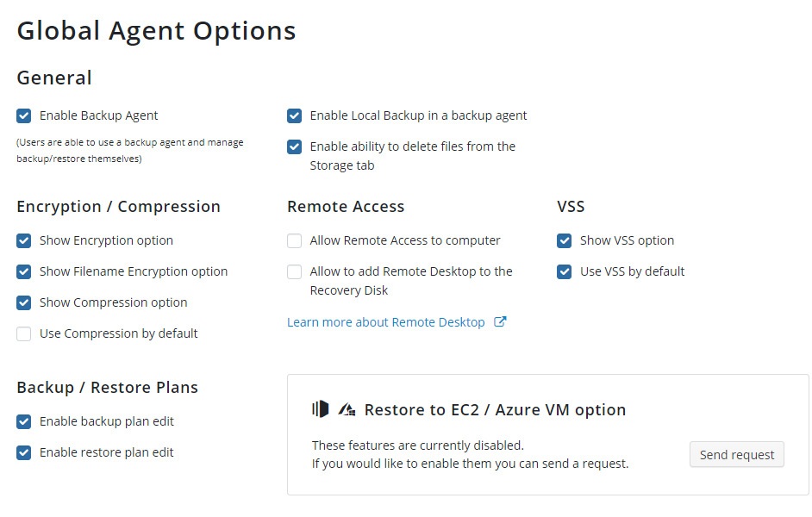Click the Restore to EC2 / Azure VM heading
812x517 pixels.
tap(495, 410)
